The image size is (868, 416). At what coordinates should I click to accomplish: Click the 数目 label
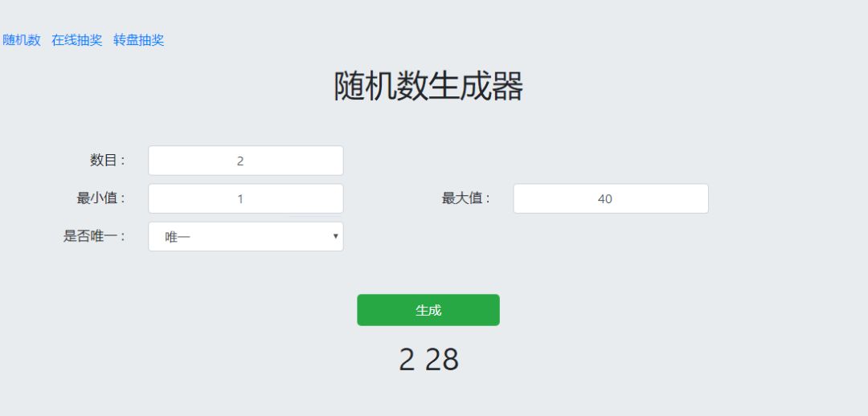click(x=108, y=161)
